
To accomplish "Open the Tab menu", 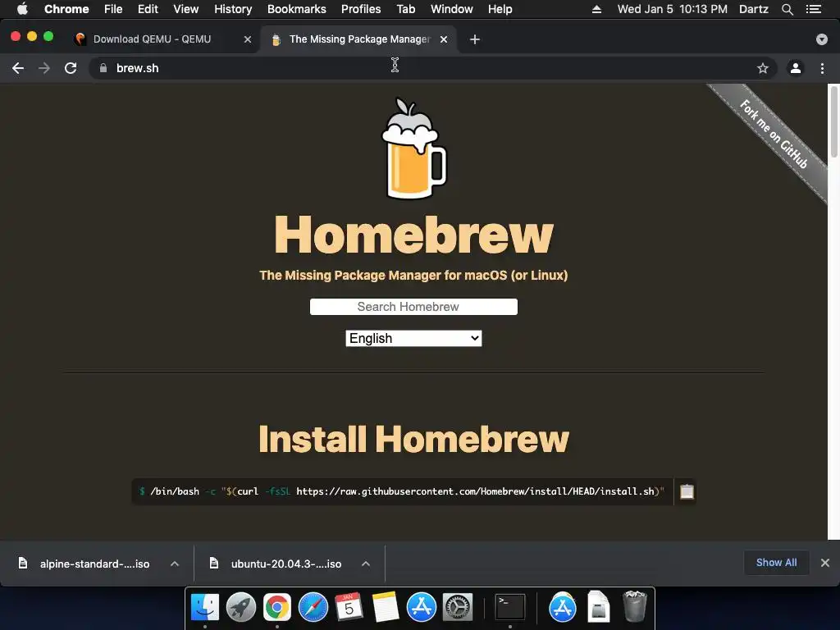I will click(405, 9).
